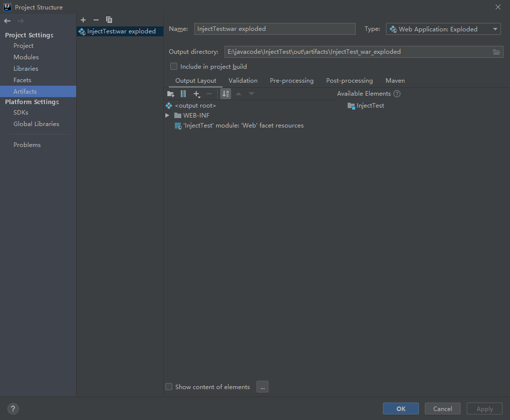510x420 pixels.
Task: Check Show content of elements
Action: (x=169, y=387)
